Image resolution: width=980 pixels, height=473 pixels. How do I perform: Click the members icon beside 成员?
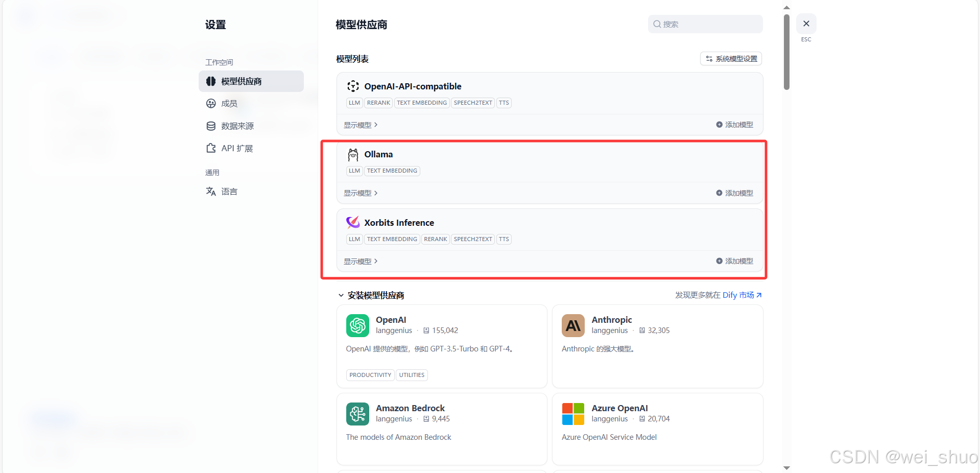(211, 104)
